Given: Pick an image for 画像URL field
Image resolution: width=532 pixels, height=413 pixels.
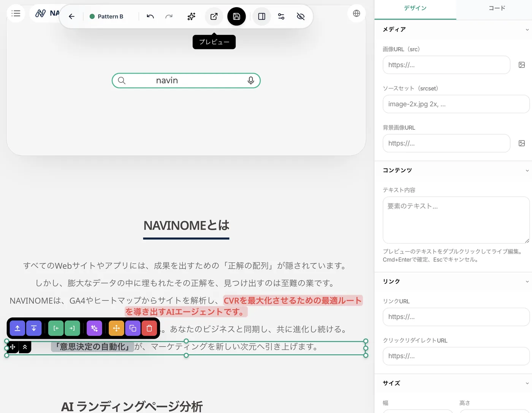Looking at the screenshot, I should 522,65.
